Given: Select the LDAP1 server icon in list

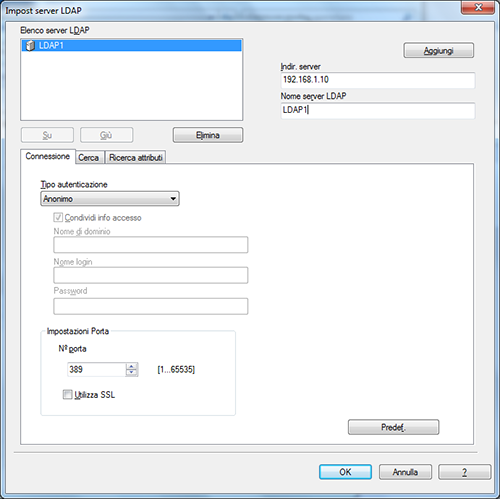Looking at the screenshot, I should coord(30,45).
